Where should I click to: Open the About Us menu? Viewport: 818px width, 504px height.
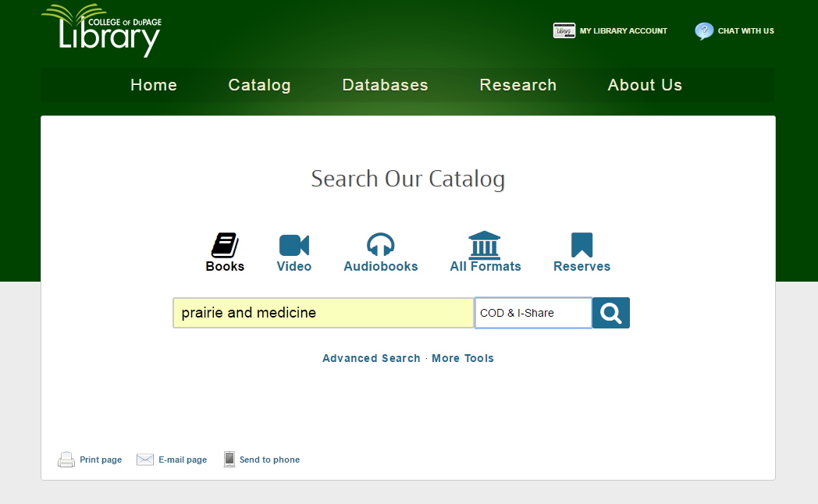click(x=645, y=85)
